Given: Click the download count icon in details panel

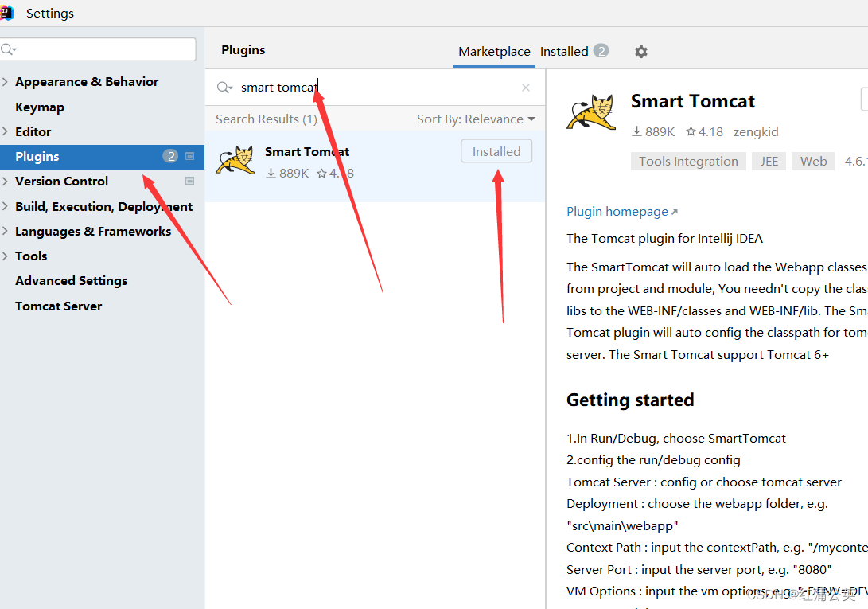Looking at the screenshot, I should tap(636, 131).
